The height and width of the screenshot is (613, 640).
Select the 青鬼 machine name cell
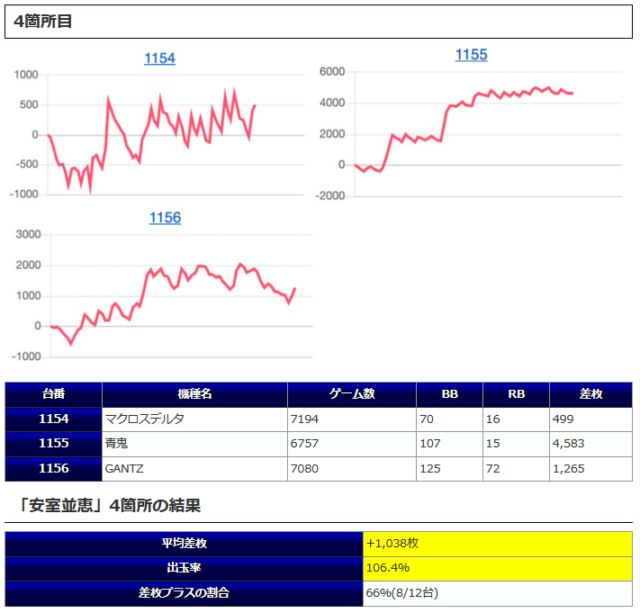(x=194, y=443)
